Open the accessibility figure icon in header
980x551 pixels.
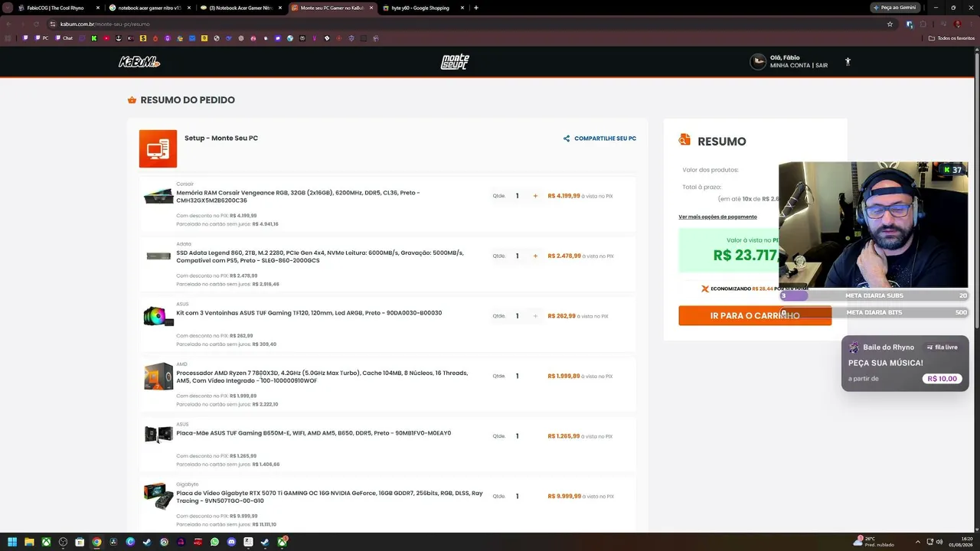(x=848, y=62)
